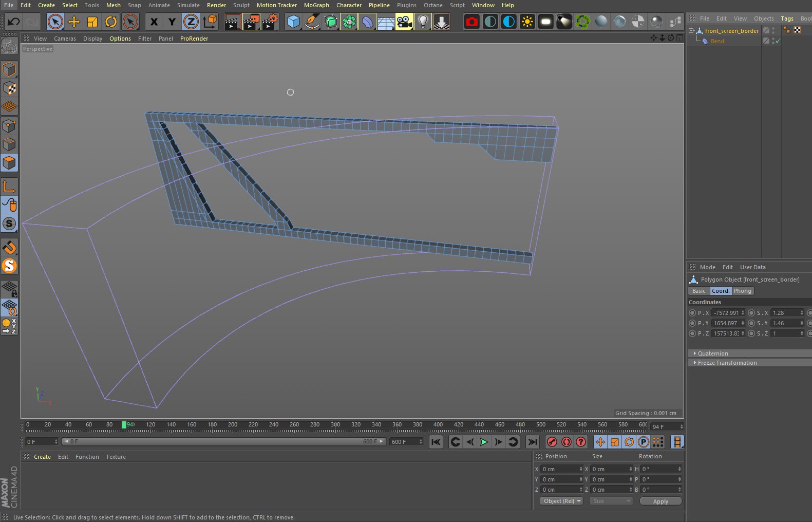812x522 pixels.
Task: Switch to the Basic tab
Action: 699,291
